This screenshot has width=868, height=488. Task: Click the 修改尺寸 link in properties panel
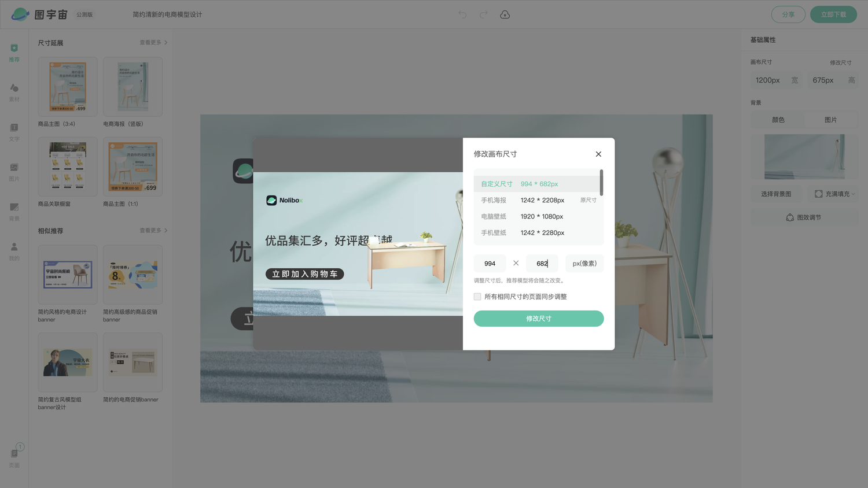click(x=840, y=62)
